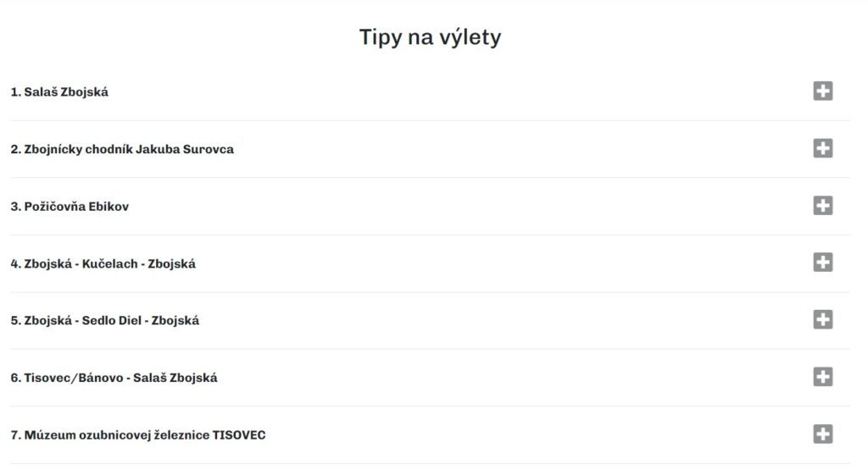
Task: Click the '2. Zbojnícky chodník Jakuba Surovca' heading
Action: 122,149
